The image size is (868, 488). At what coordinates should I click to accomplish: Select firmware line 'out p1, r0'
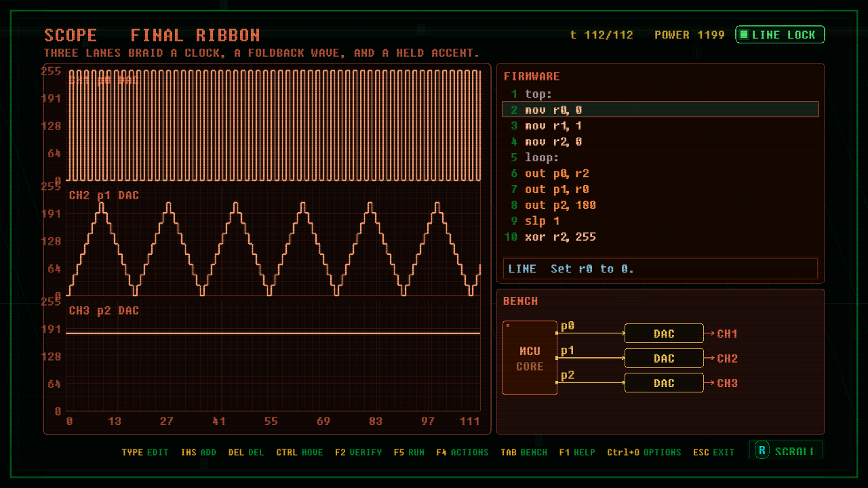point(660,189)
